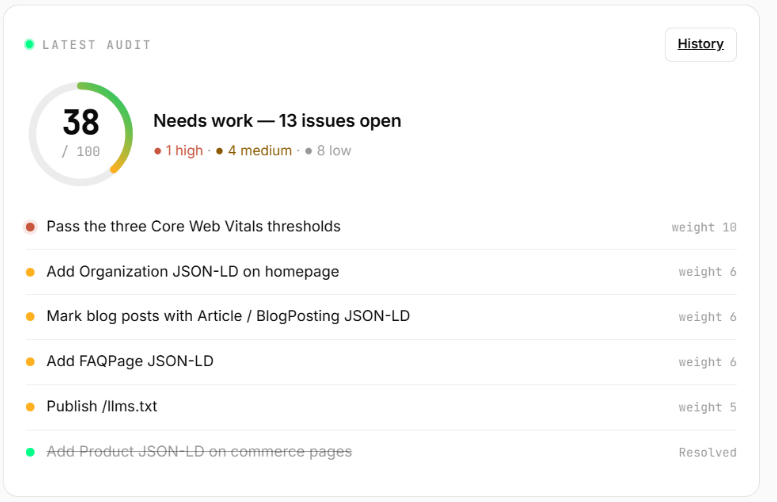Click the orange dot beside Add FAQPage JSON-LD
777x502 pixels.
30,362
